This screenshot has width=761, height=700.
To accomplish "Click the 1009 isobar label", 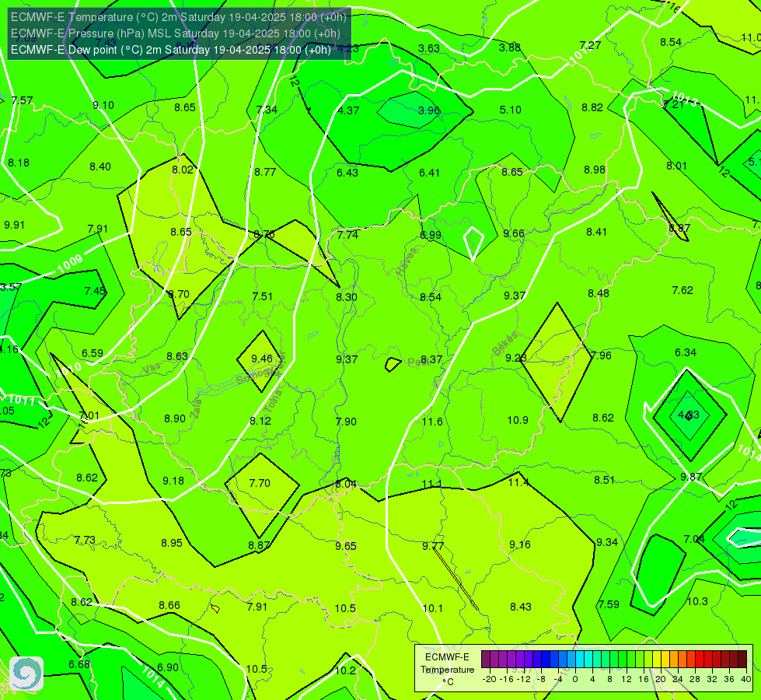I will [x=70, y=264].
